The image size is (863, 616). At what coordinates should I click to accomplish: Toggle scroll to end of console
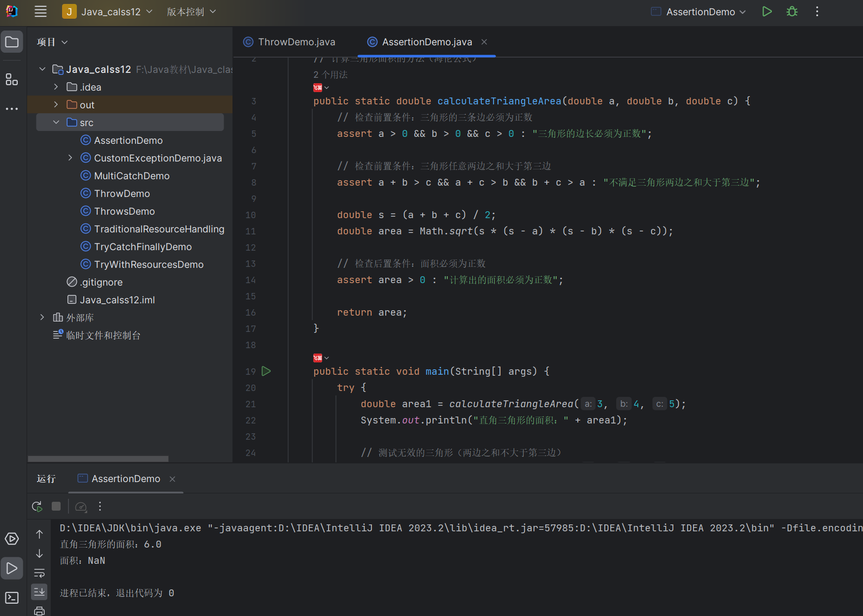(x=39, y=591)
